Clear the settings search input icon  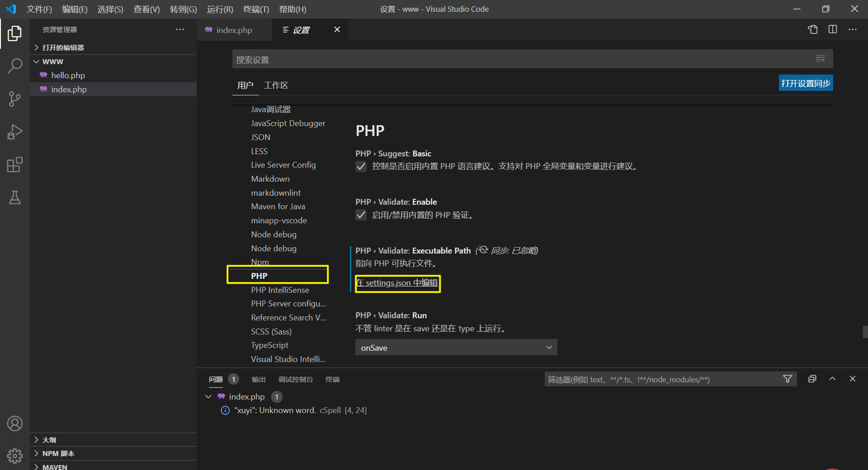[820, 59]
